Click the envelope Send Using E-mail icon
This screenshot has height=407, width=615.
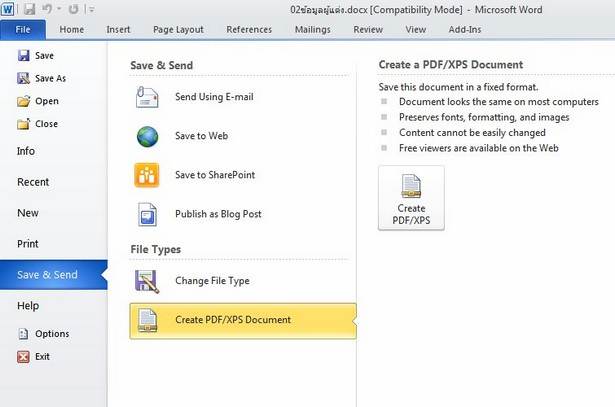[x=147, y=97]
